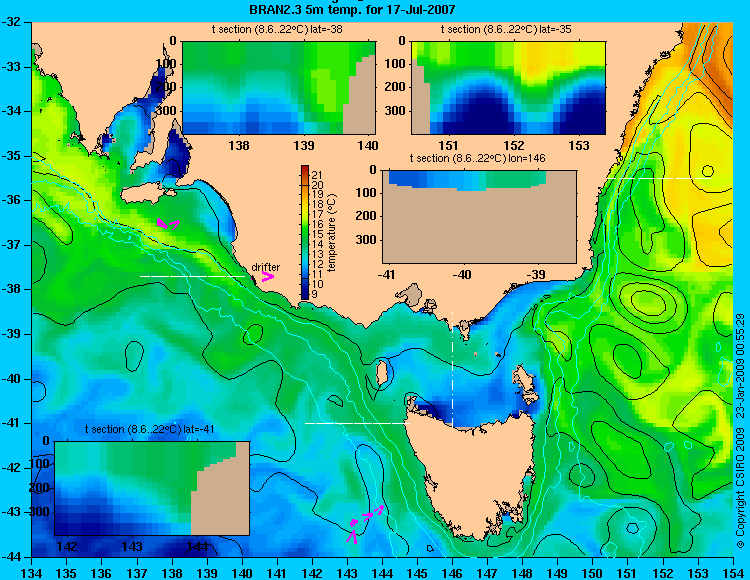The height and width of the screenshot is (580, 750).
Task: Click King Island northwest of Tasmania
Action: point(381,372)
